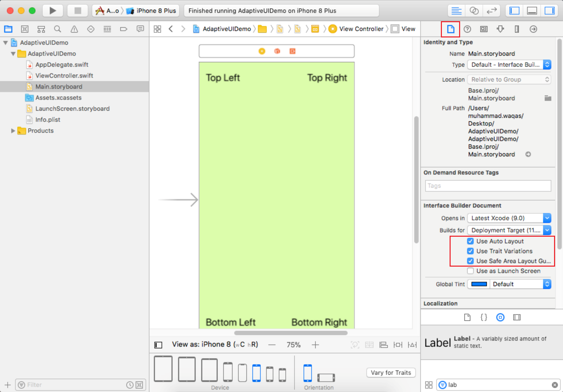Image resolution: width=563 pixels, height=392 pixels.
Task: Click the On Demand Resource Tags field
Action: pos(488,186)
